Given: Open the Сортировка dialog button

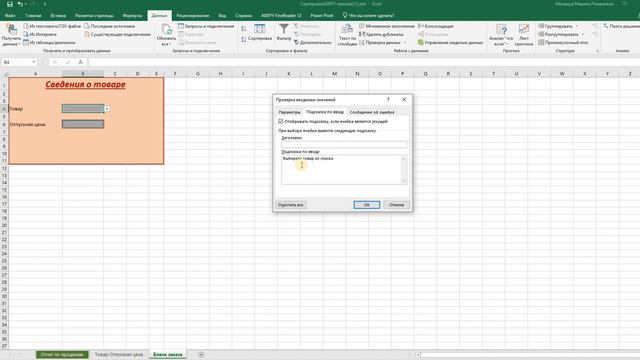Looking at the screenshot, I should [260, 33].
